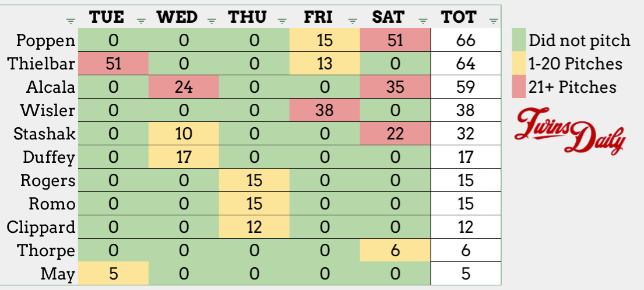
Task: Select Poppen's SAT cell showing 51
Action: tap(396, 41)
